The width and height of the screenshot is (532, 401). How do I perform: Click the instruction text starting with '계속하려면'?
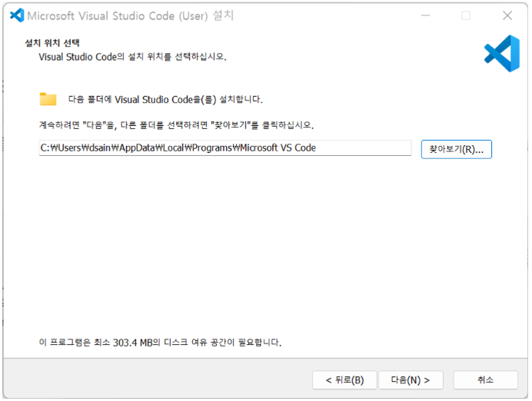coord(176,125)
